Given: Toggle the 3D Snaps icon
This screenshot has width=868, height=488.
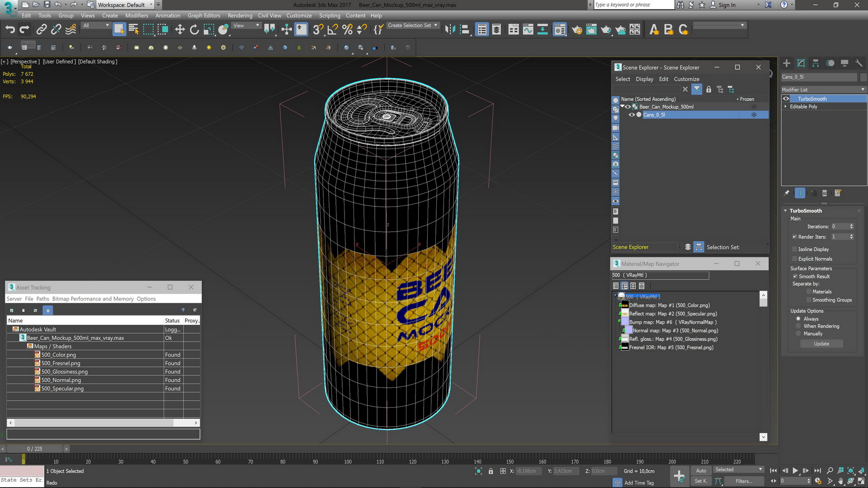Looking at the screenshot, I should 318,30.
